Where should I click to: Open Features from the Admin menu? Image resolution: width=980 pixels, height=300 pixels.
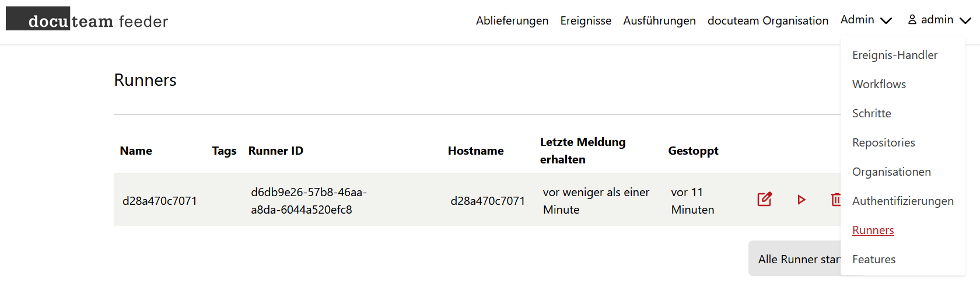(x=873, y=259)
